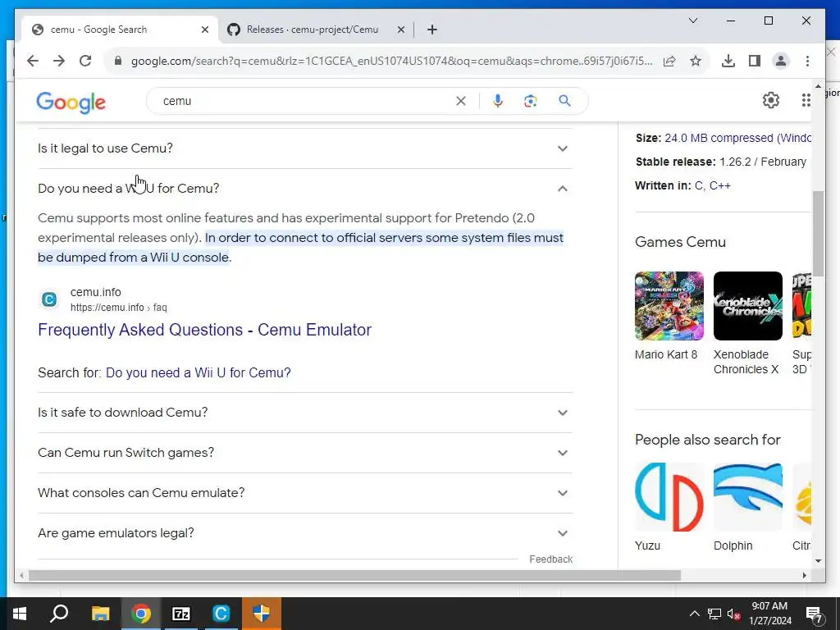Viewport: 840px width, 630px height.
Task: Show hidden system tray icons
Action: coord(694,614)
